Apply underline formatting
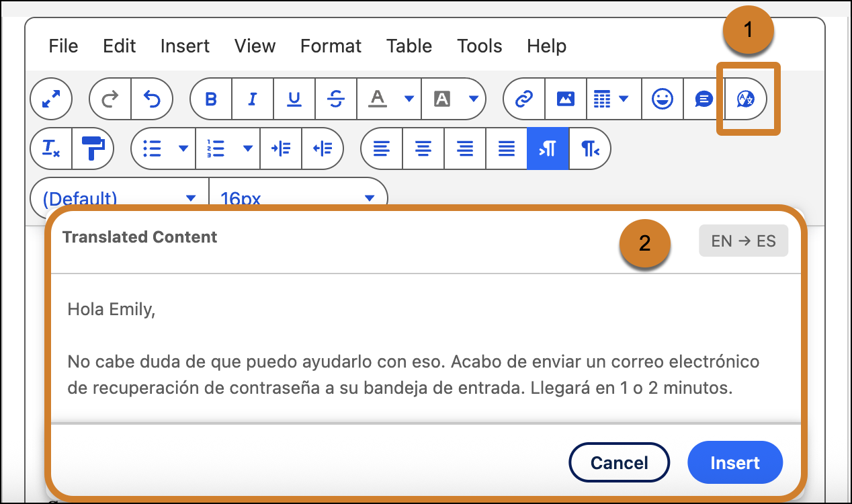The height and width of the screenshot is (504, 852). tap(294, 99)
